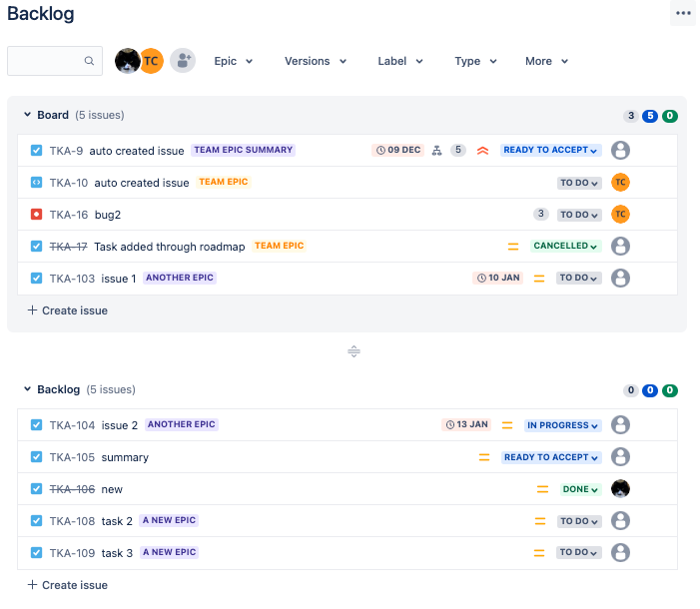Click the medium priority icon on TKA-109
The height and width of the screenshot is (609, 700).
(539, 553)
